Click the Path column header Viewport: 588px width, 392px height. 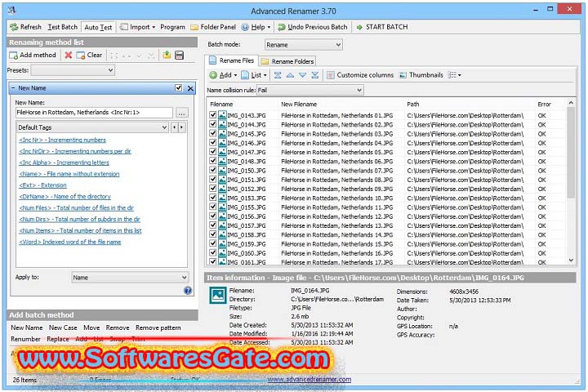coord(413,105)
